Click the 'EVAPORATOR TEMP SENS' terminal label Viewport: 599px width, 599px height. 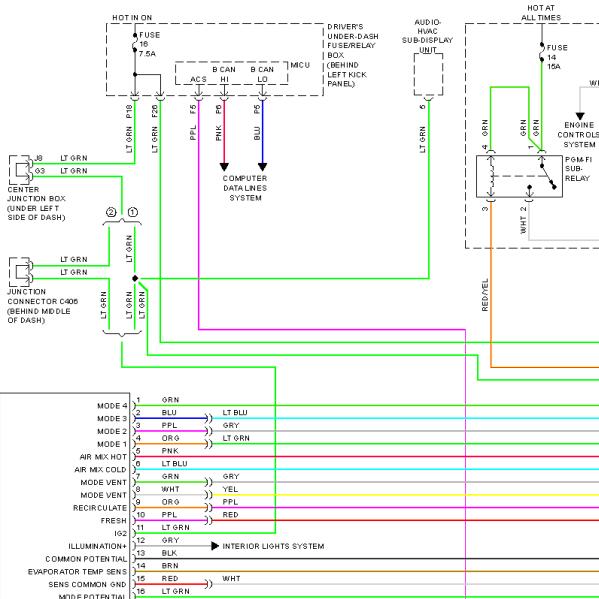point(78,571)
